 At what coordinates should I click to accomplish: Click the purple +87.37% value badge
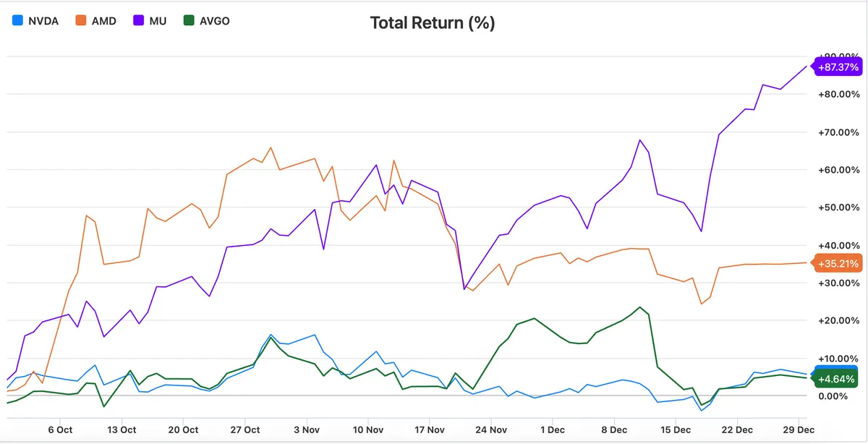pyautogui.click(x=838, y=67)
